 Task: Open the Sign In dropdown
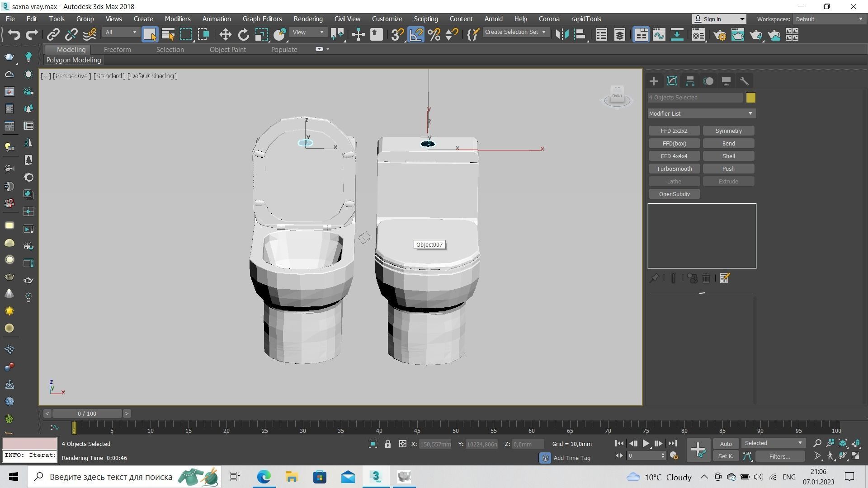pyautogui.click(x=719, y=19)
